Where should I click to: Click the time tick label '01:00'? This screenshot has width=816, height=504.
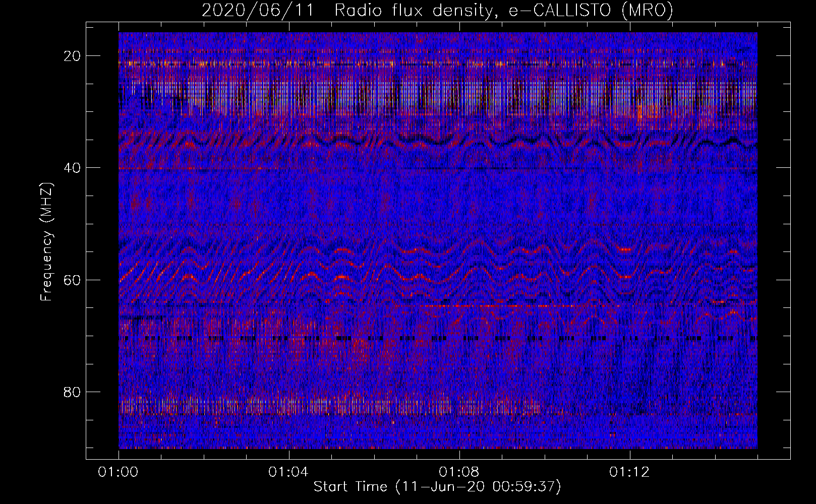pyautogui.click(x=118, y=472)
